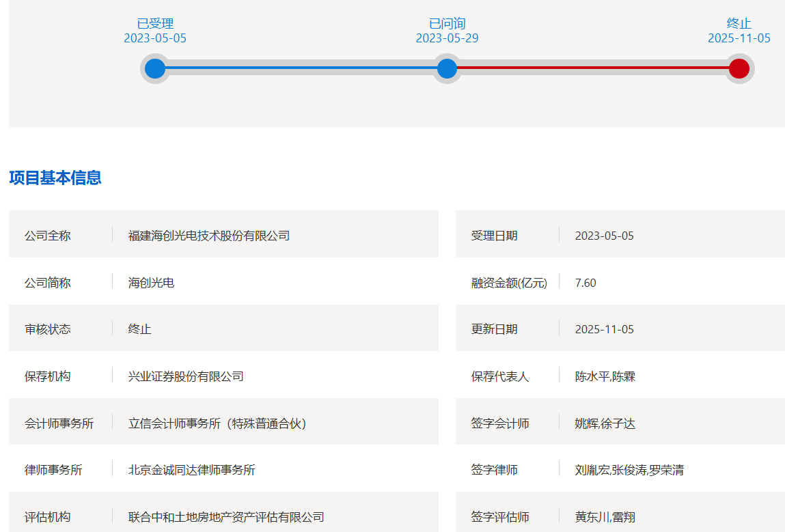The width and height of the screenshot is (785, 532).
Task: Click the 终止 value in 审核状态 row
Action: tap(139, 329)
